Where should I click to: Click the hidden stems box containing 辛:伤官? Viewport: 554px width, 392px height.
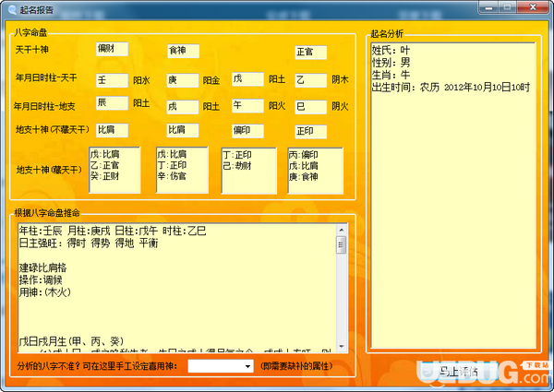pos(182,170)
